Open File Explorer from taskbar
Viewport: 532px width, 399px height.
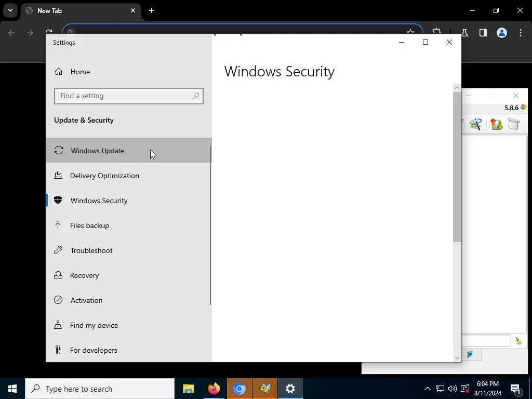click(188, 389)
